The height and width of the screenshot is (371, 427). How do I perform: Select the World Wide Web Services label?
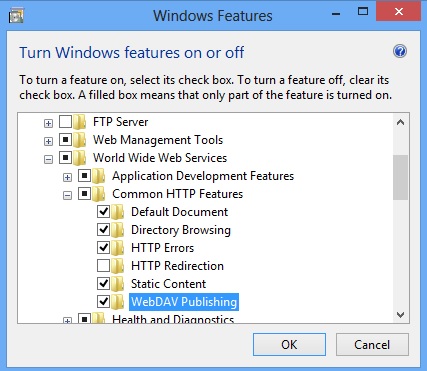pos(160,158)
